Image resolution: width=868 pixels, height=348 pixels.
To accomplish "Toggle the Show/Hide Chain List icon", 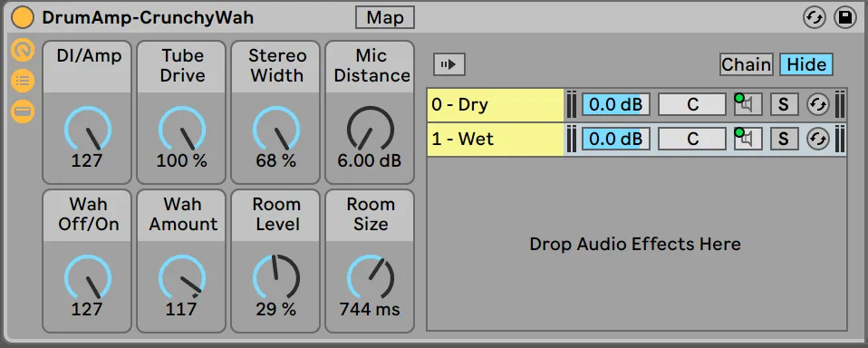I will pyautogui.click(x=23, y=82).
